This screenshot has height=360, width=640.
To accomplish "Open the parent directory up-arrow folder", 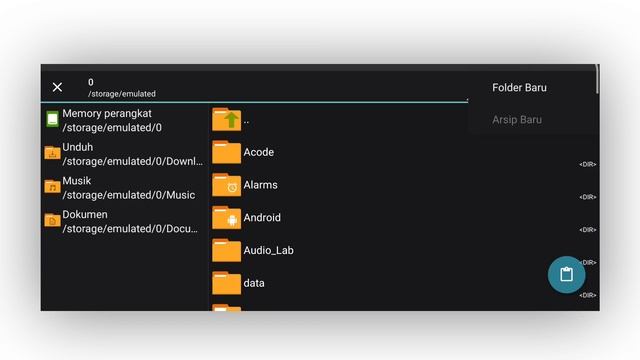I will click(x=227, y=119).
